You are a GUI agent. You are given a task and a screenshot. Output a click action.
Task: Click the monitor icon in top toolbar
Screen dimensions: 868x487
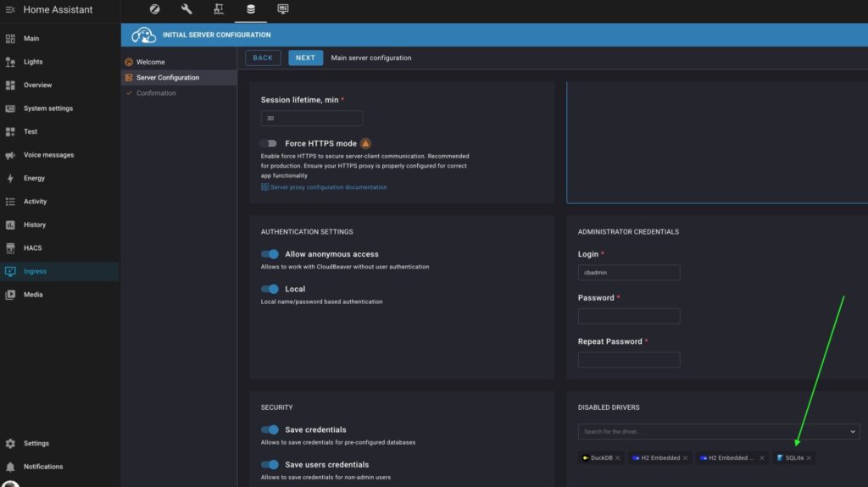pyautogui.click(x=282, y=9)
